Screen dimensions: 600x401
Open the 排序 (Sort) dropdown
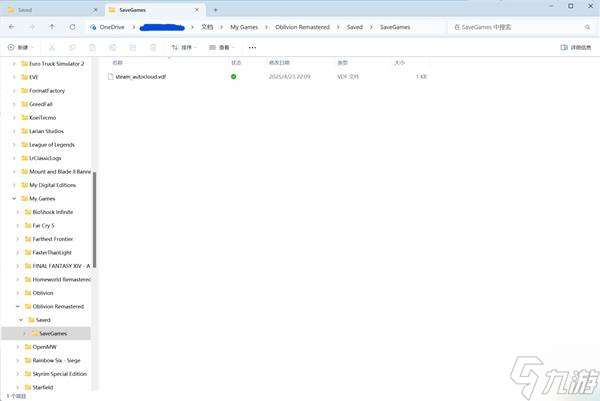tap(184, 47)
